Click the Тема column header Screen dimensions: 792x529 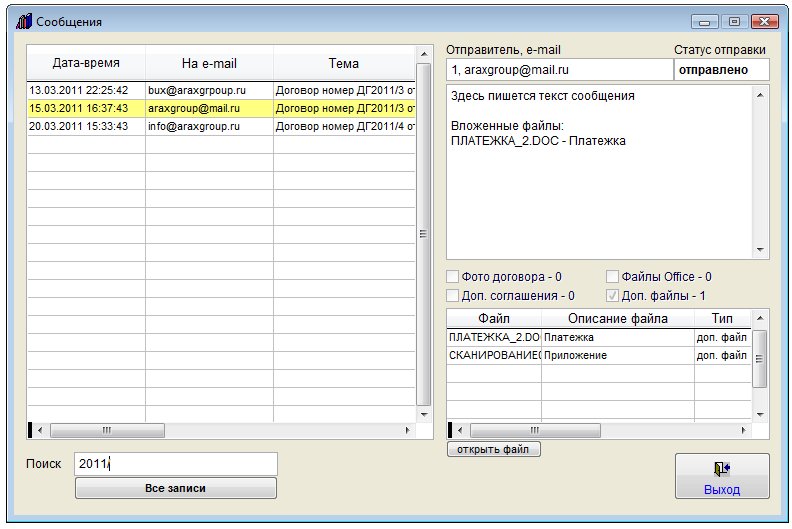[343, 63]
